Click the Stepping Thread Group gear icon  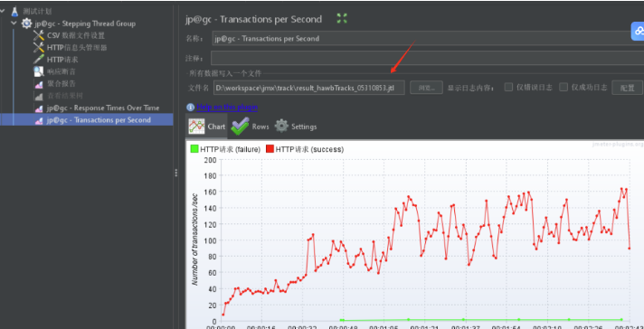pos(27,23)
